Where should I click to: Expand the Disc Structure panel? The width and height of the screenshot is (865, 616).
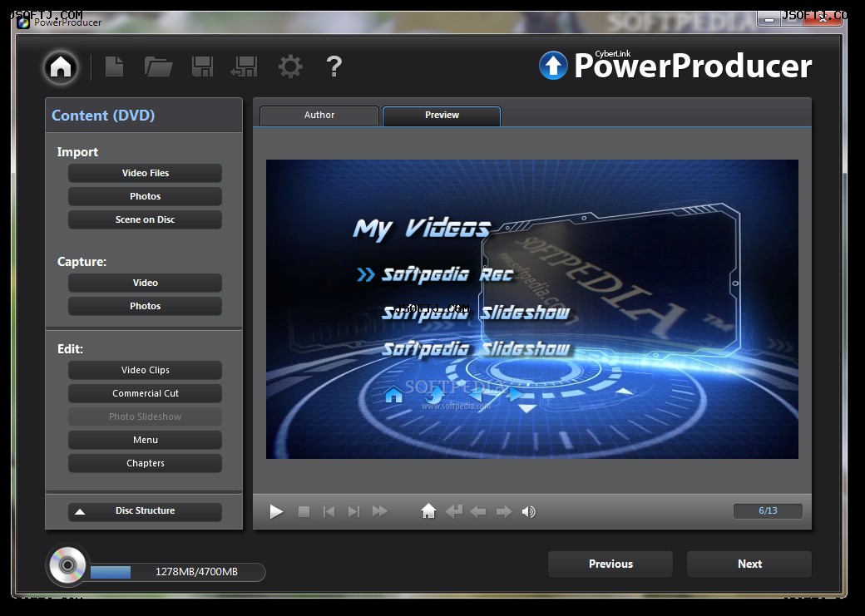pyautogui.click(x=145, y=511)
